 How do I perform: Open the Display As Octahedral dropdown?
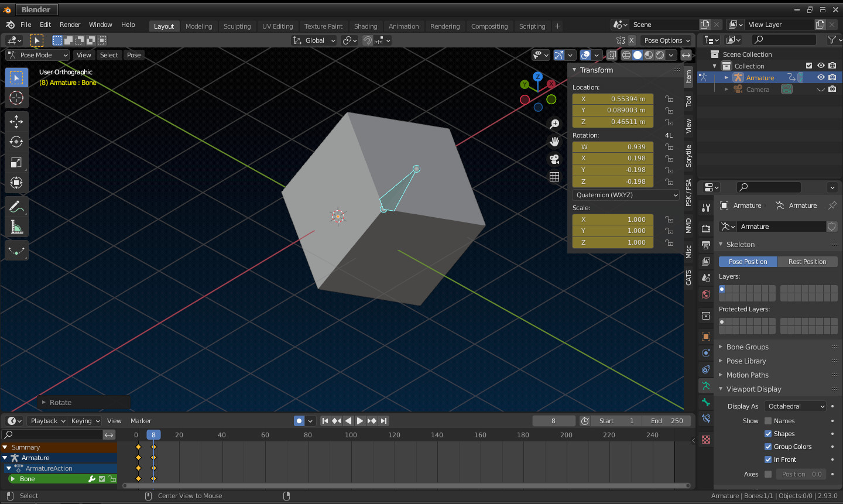[x=795, y=406]
